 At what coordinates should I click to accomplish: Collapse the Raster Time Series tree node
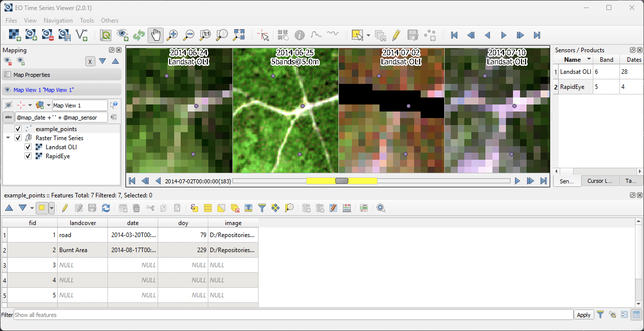click(x=8, y=138)
